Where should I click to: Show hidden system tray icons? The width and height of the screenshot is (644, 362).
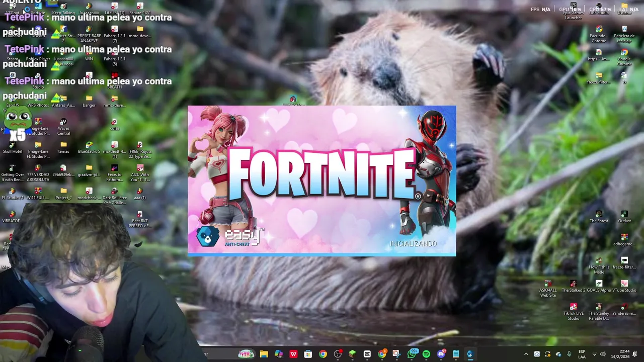point(526,354)
